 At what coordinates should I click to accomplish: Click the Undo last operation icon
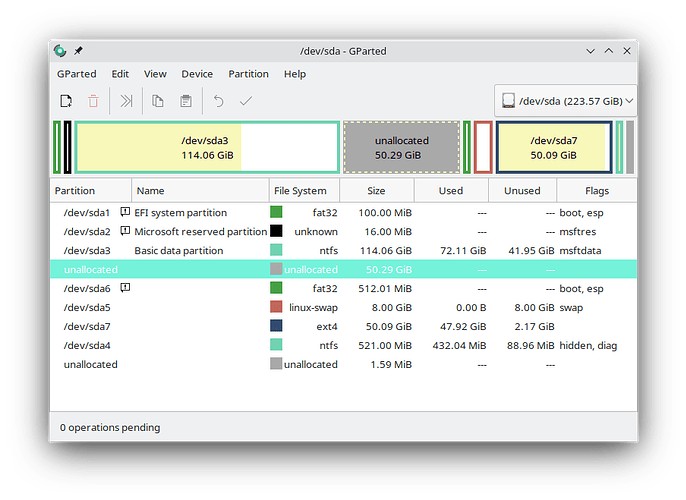coord(218,101)
